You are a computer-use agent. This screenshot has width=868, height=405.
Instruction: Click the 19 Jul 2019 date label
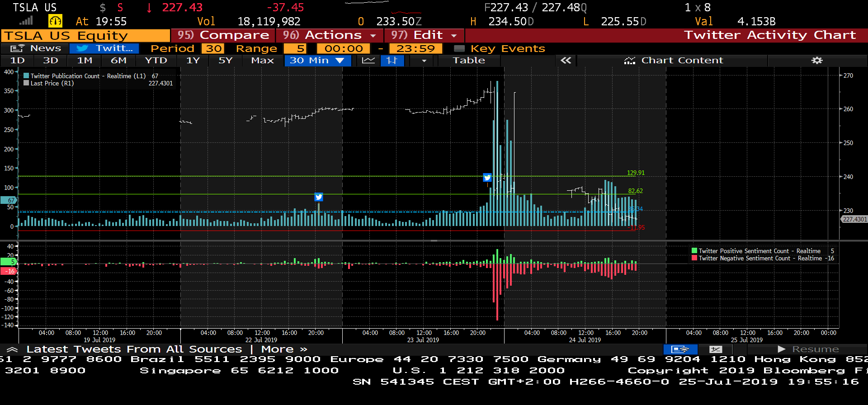tap(99, 340)
